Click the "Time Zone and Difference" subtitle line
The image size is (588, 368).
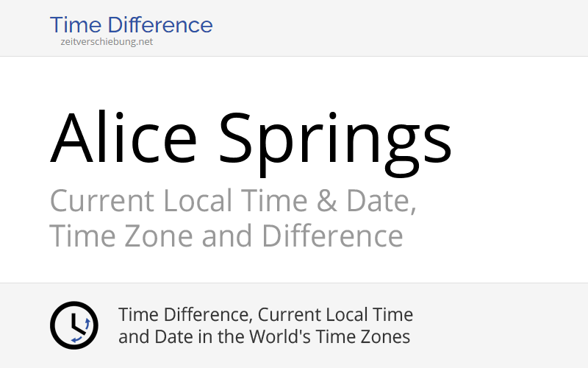click(x=226, y=237)
